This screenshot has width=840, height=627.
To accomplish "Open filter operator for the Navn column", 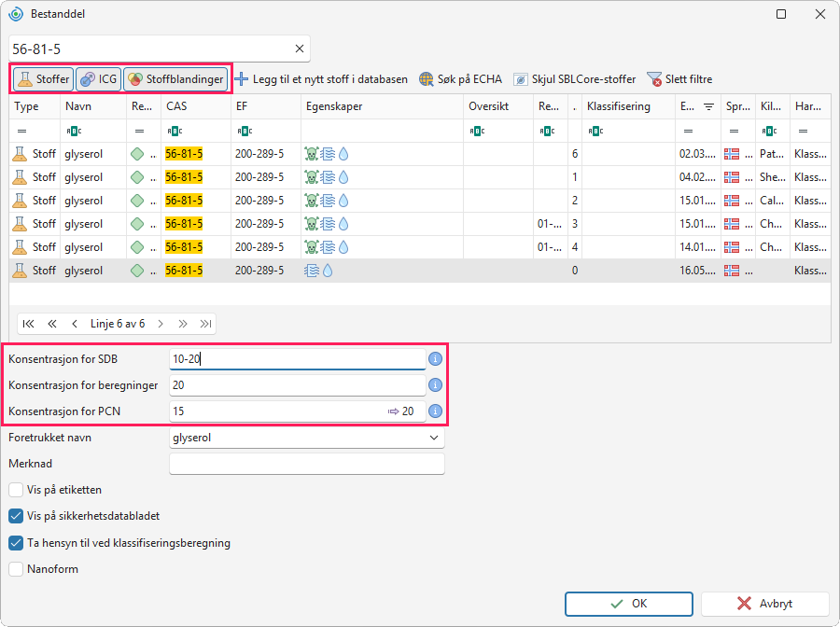I will click(x=74, y=131).
